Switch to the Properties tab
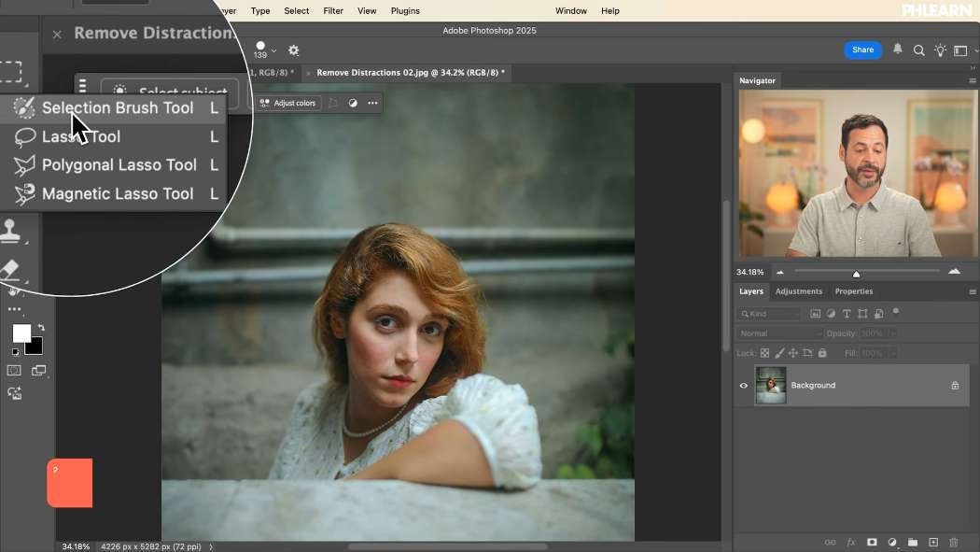Screen dimensions: 980x552 854,291
